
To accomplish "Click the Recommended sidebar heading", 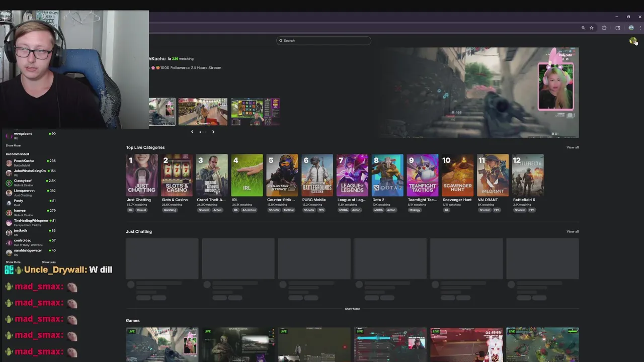I will click(17, 154).
